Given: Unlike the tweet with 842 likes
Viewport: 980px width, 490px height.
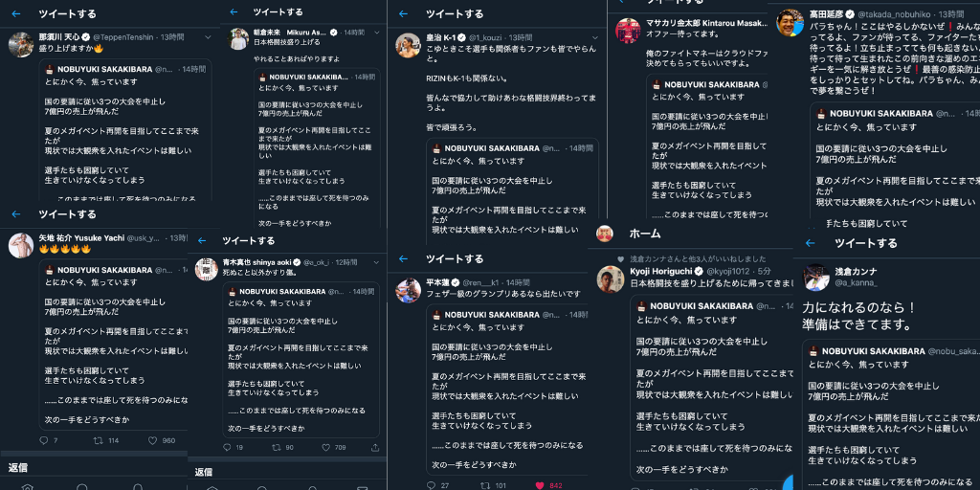Looking at the screenshot, I should (540, 485).
